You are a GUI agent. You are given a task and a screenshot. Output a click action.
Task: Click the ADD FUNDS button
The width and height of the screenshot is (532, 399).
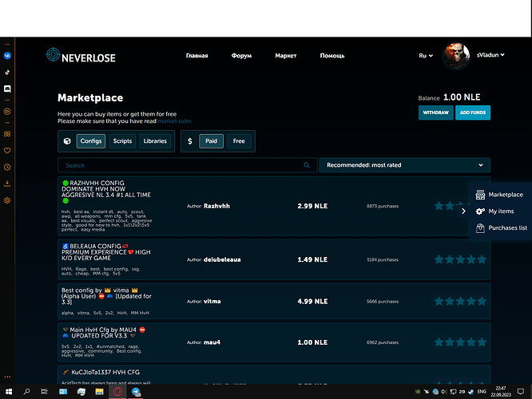tap(473, 113)
